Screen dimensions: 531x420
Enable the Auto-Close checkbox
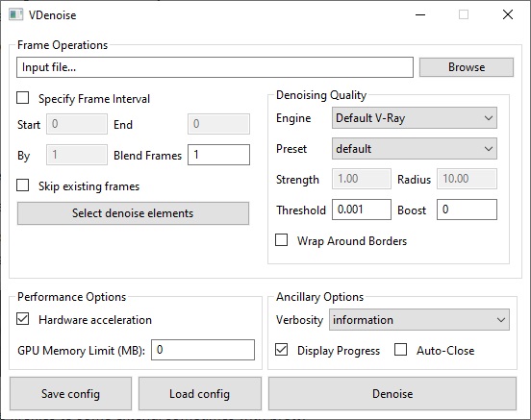click(400, 350)
